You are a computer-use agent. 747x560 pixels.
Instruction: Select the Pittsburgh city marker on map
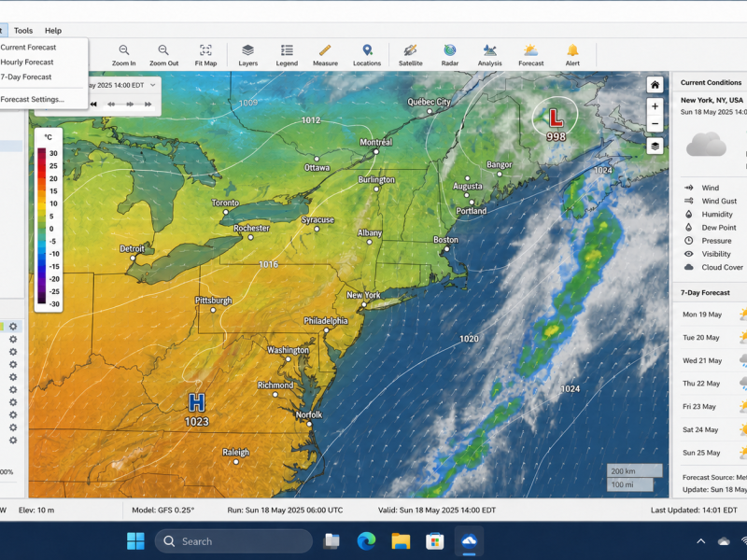[213, 310]
